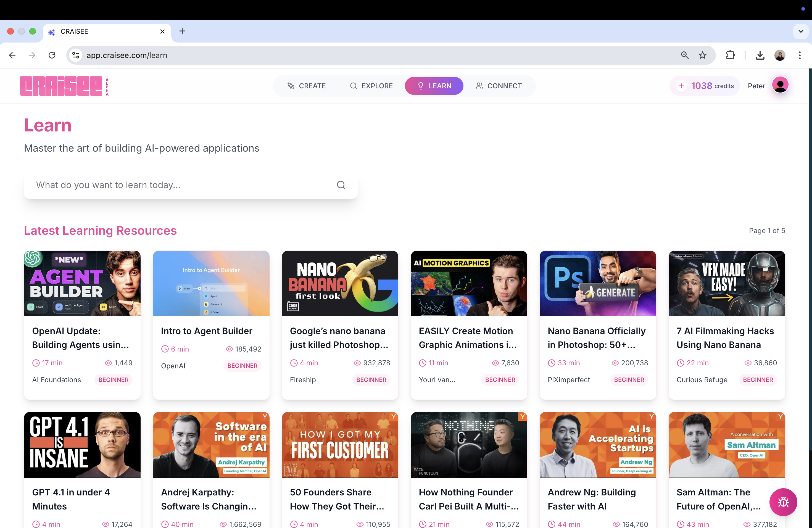
Task: Click the pink bug report floating button
Action: 783,502
